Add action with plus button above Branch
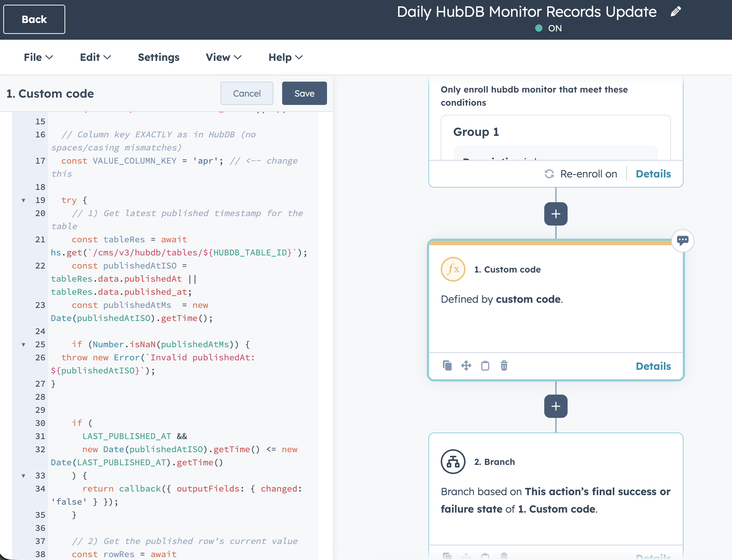 [x=556, y=406]
